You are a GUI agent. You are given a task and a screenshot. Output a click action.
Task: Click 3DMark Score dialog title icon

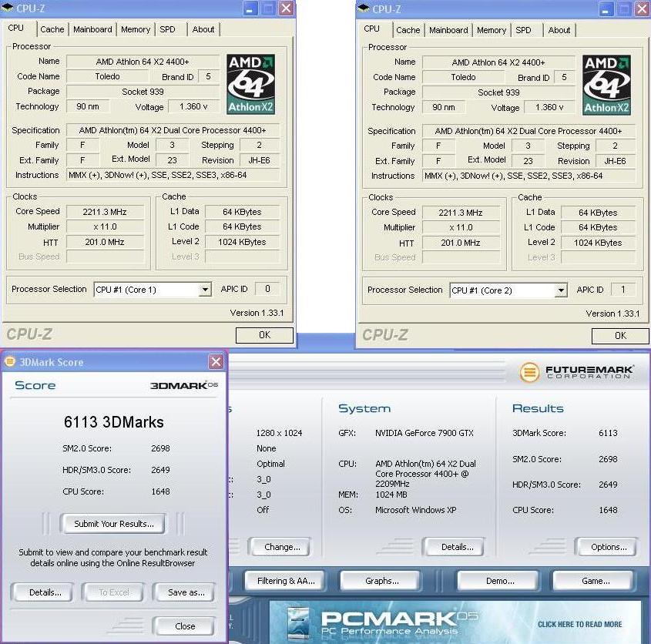pyautogui.click(x=10, y=361)
